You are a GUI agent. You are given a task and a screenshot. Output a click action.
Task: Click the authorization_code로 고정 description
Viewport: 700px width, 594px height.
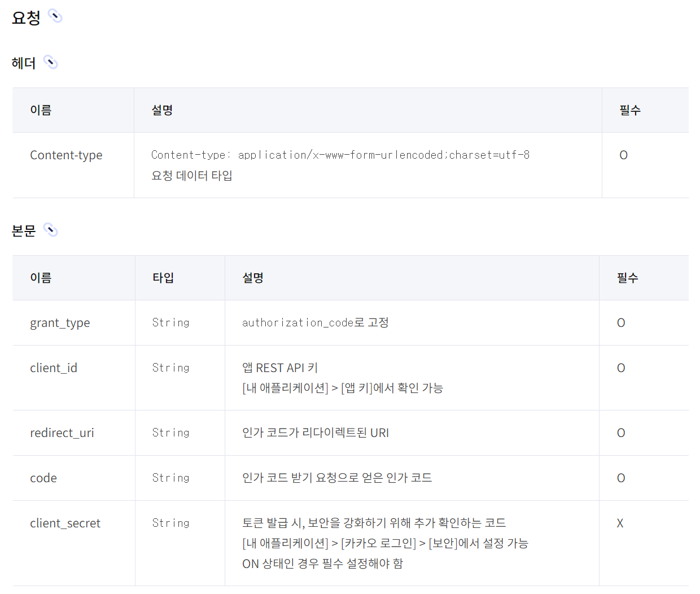(x=315, y=322)
